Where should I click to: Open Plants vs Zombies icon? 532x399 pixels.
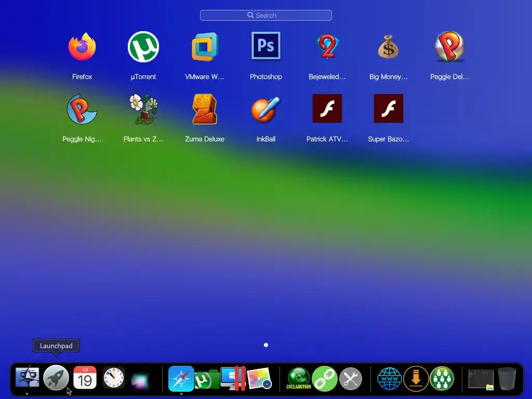[x=143, y=109]
